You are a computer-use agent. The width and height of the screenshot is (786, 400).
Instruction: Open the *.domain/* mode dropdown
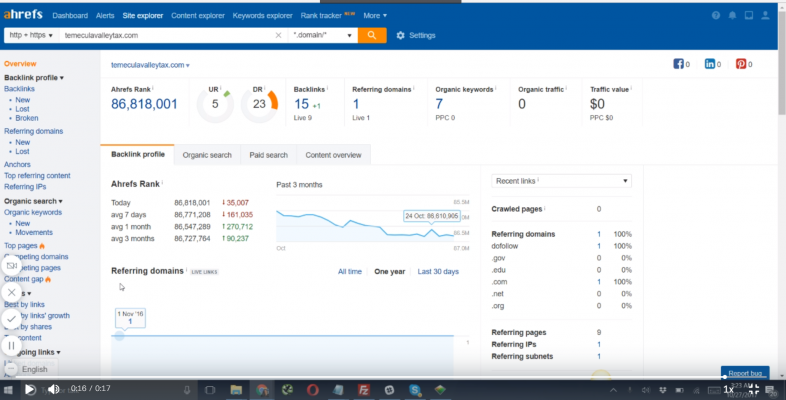[322, 35]
